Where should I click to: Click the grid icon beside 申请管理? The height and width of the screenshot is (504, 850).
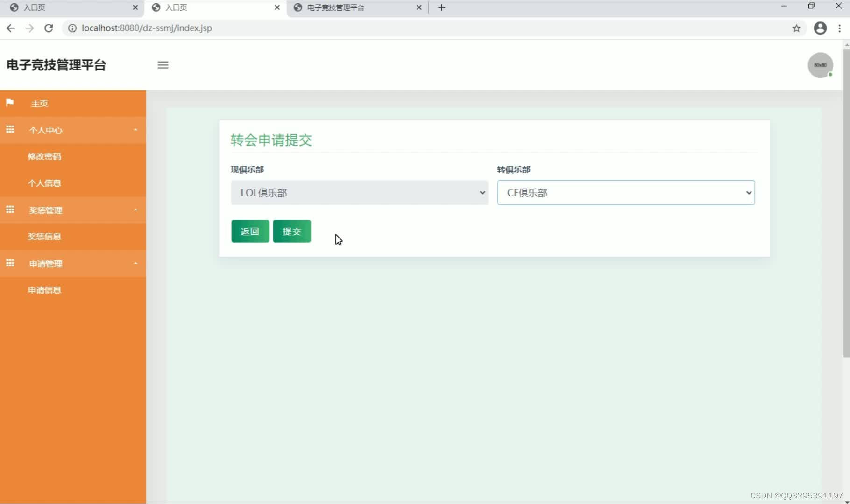click(x=10, y=263)
